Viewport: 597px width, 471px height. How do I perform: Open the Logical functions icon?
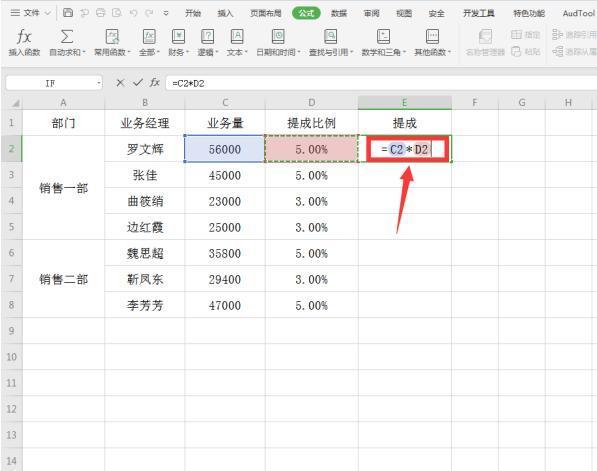point(208,37)
